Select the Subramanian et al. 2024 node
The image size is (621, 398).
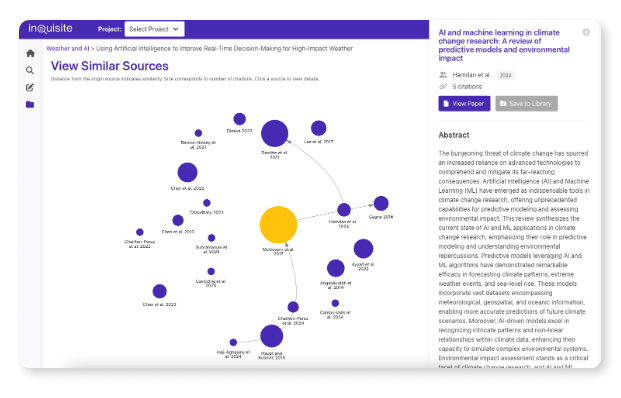click(x=211, y=238)
